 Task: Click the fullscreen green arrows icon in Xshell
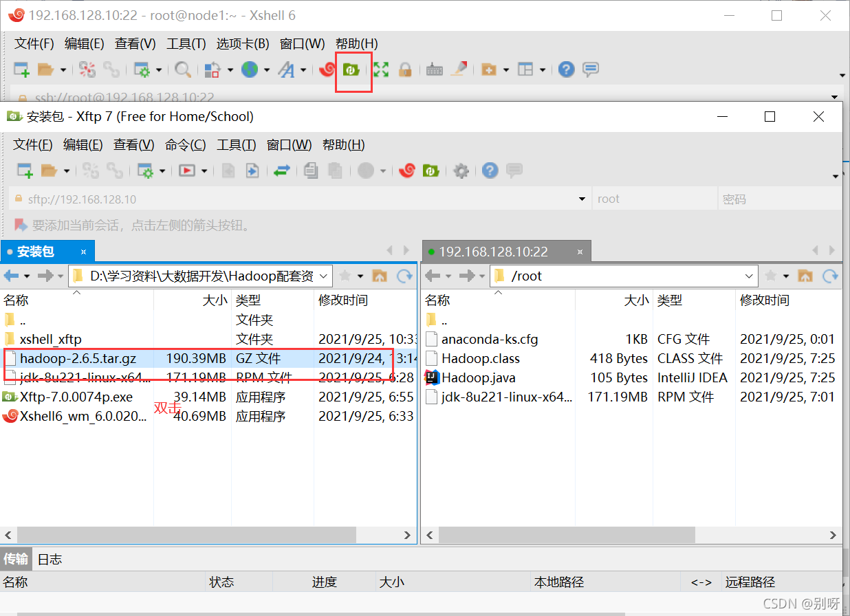coord(380,69)
